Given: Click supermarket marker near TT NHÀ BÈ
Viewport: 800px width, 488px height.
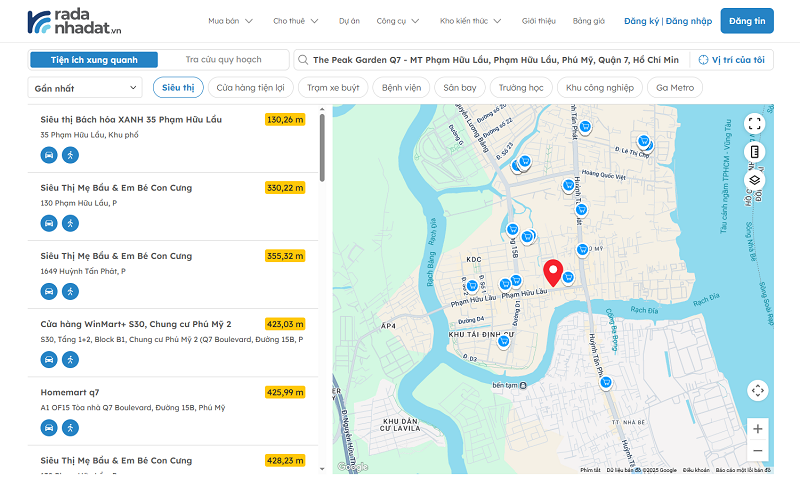Looking at the screenshot, I should click(x=606, y=382).
